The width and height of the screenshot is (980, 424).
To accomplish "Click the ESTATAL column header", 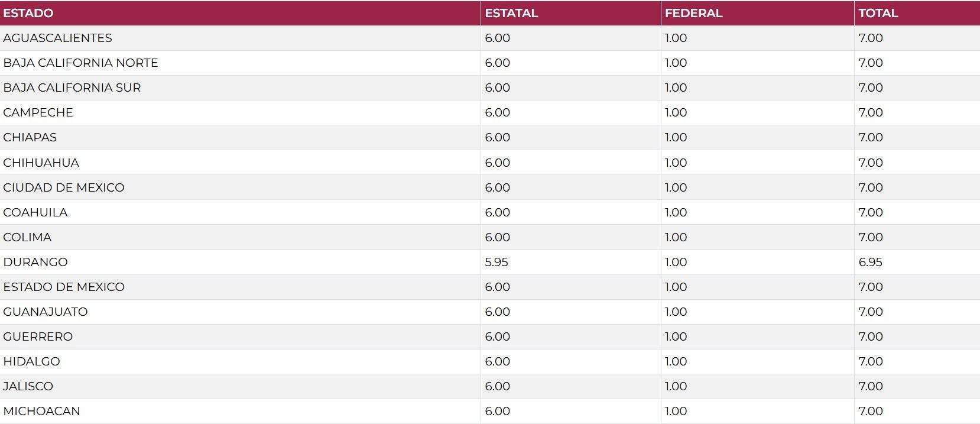I will pos(511,13).
